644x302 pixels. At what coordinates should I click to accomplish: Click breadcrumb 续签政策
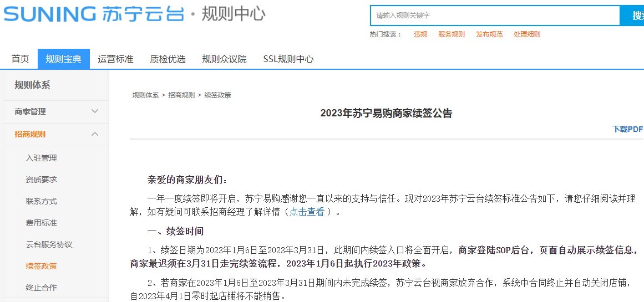pos(217,95)
